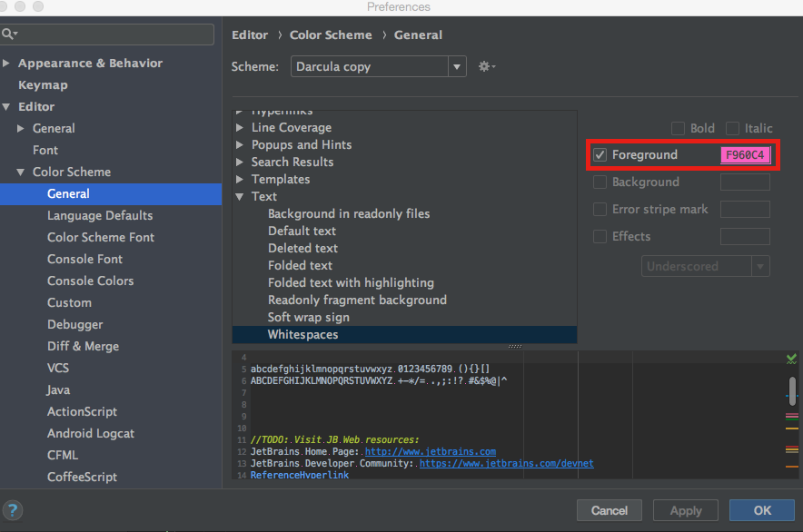Expand Appearance & Behavior in sidebar
Image resolution: width=803 pixels, height=532 pixels.
click(6, 63)
